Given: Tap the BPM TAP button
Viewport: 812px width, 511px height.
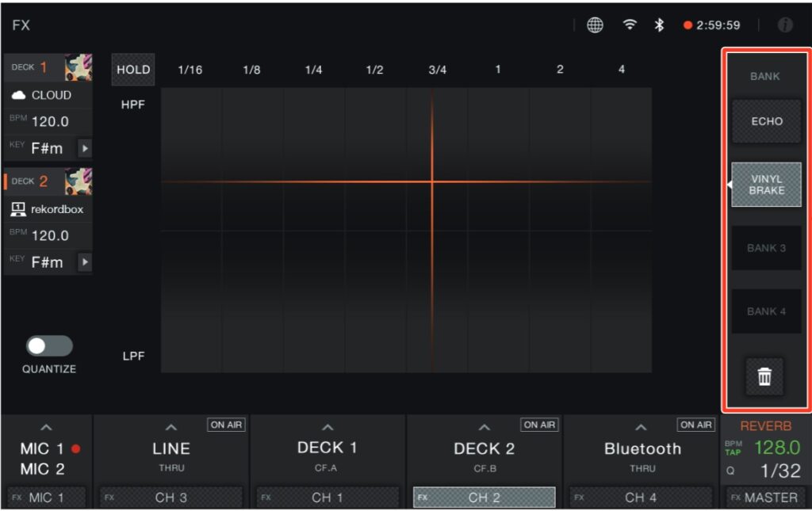Looking at the screenshot, I should pyautogui.click(x=733, y=448).
